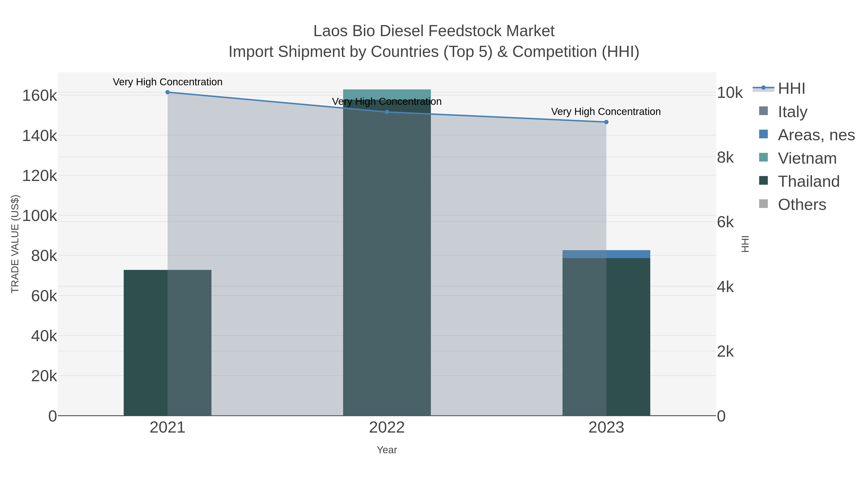
Task: Hide the Areas, nes legend series
Action: tap(807, 135)
